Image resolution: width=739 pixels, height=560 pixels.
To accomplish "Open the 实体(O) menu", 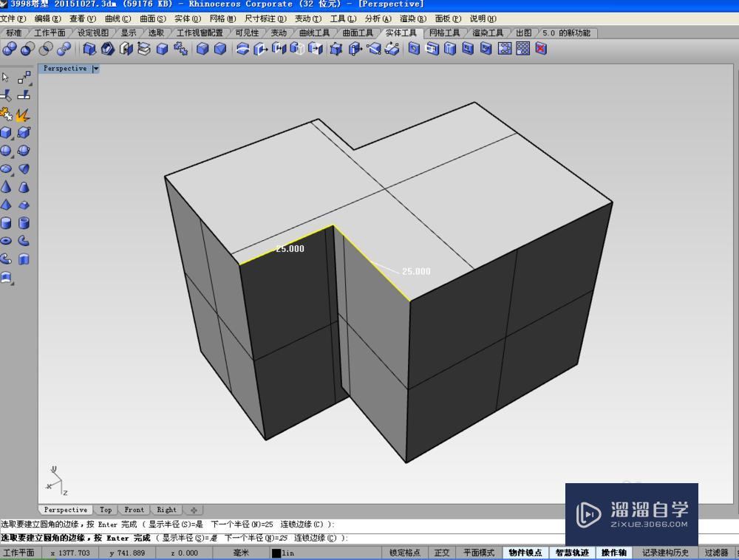I will point(188,19).
